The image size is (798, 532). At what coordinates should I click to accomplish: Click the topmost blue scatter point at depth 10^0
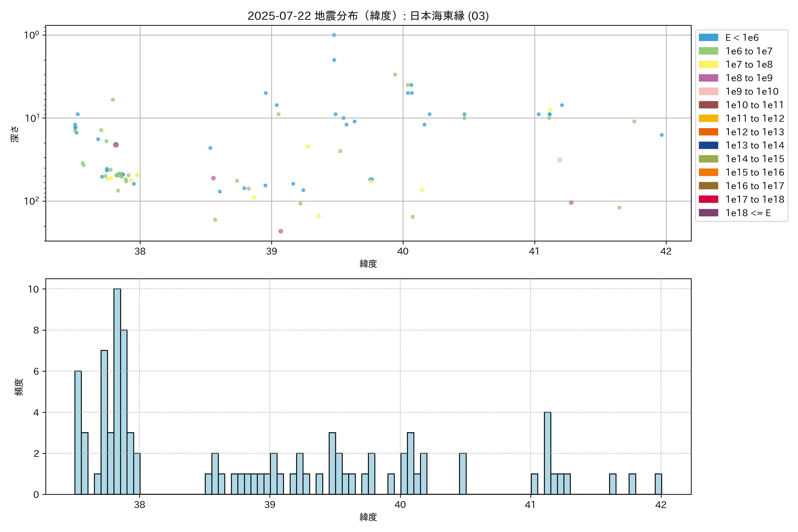tap(334, 35)
